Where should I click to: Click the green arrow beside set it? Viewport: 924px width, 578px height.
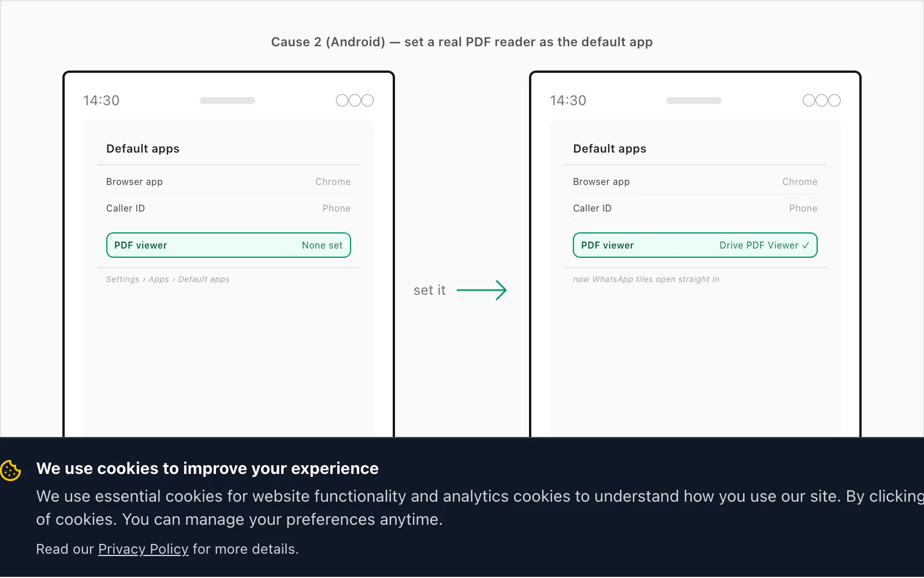(x=482, y=290)
